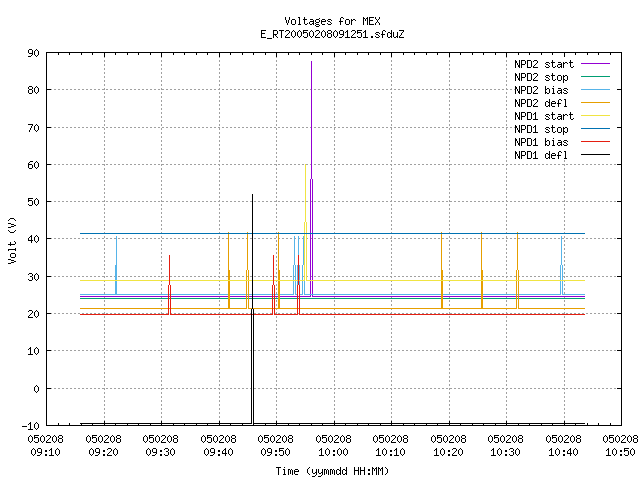Click the peak of the yellow spike at 60 V
The height and width of the screenshot is (480, 640).
pyautogui.click(x=305, y=165)
